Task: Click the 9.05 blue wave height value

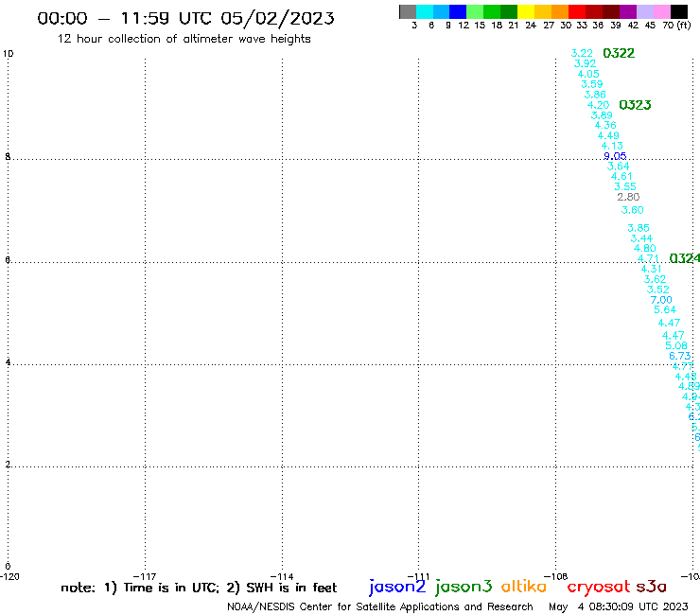Action: (x=615, y=156)
